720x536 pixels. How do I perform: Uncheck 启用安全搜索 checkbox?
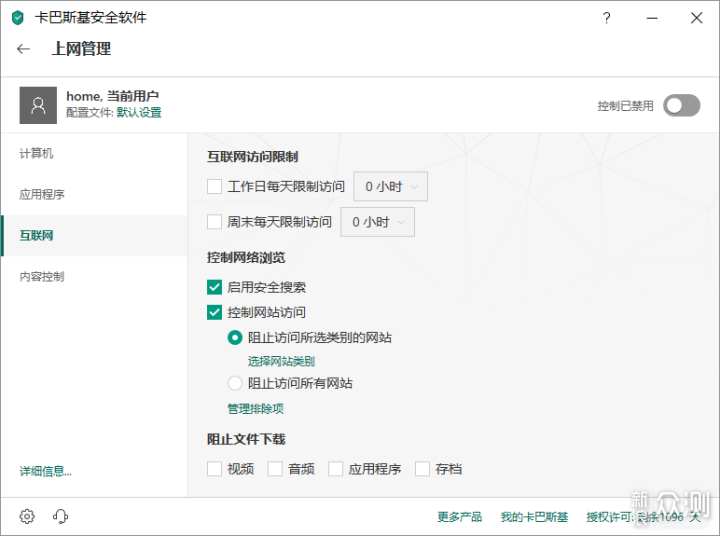tap(214, 287)
